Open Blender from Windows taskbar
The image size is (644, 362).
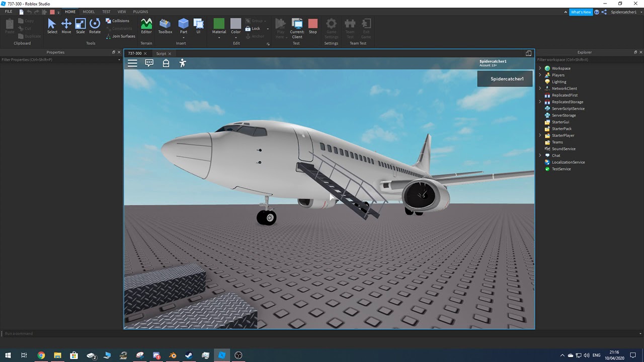(x=173, y=355)
